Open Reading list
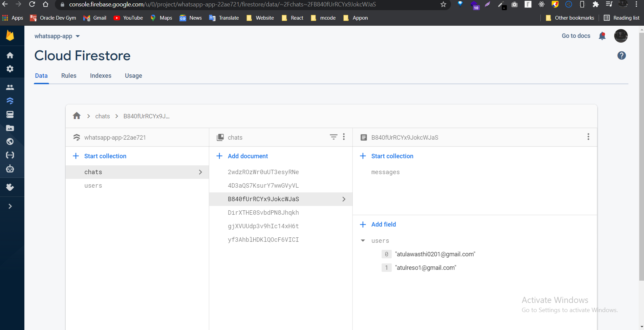644x330 pixels. pos(622,18)
